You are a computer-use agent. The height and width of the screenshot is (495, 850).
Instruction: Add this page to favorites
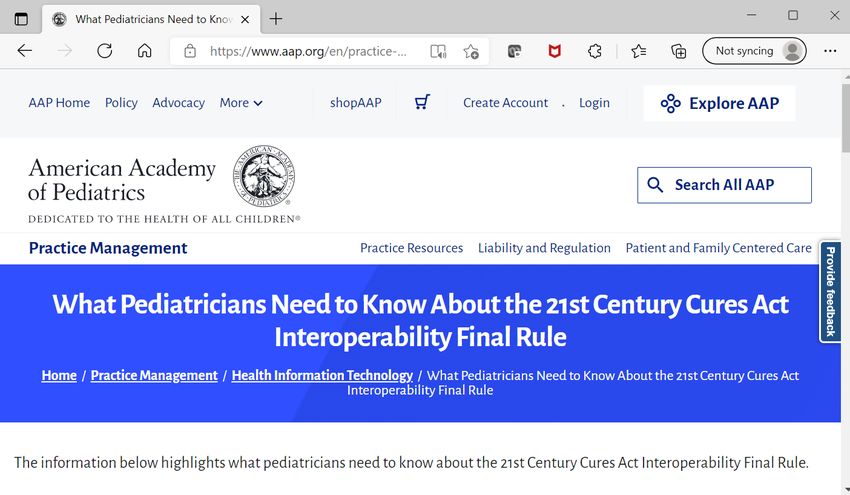pos(471,52)
